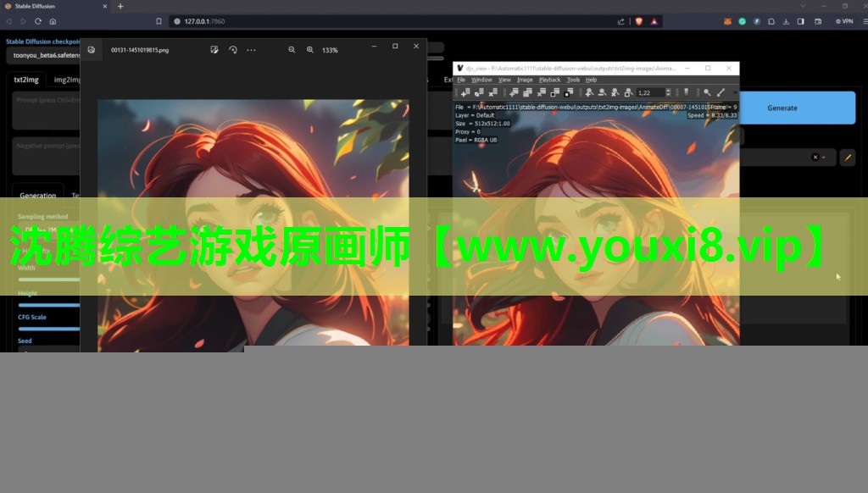Click the 'Pixel = RGBA U8' info line
Image resolution: width=868 pixels, height=493 pixels.
click(x=476, y=140)
